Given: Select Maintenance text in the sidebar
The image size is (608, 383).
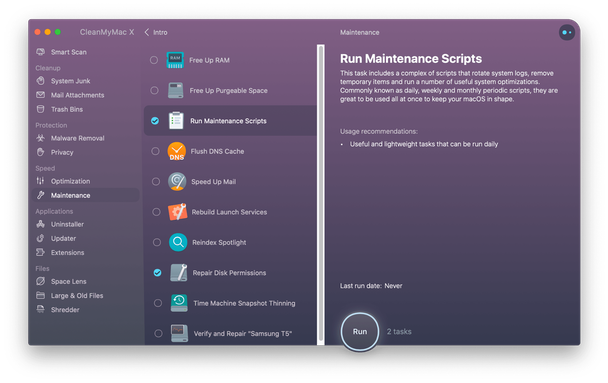Looking at the screenshot, I should click(x=71, y=195).
